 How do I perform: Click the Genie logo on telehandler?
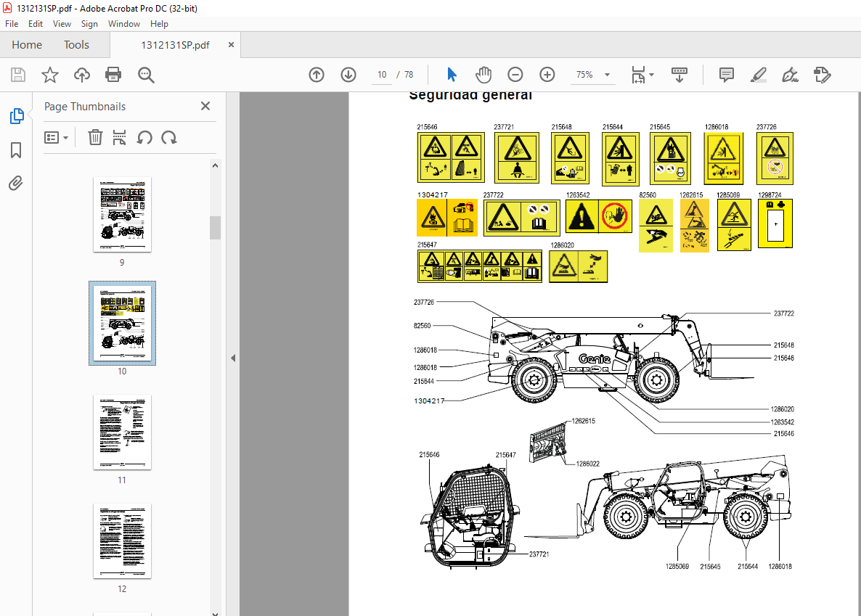tap(594, 358)
